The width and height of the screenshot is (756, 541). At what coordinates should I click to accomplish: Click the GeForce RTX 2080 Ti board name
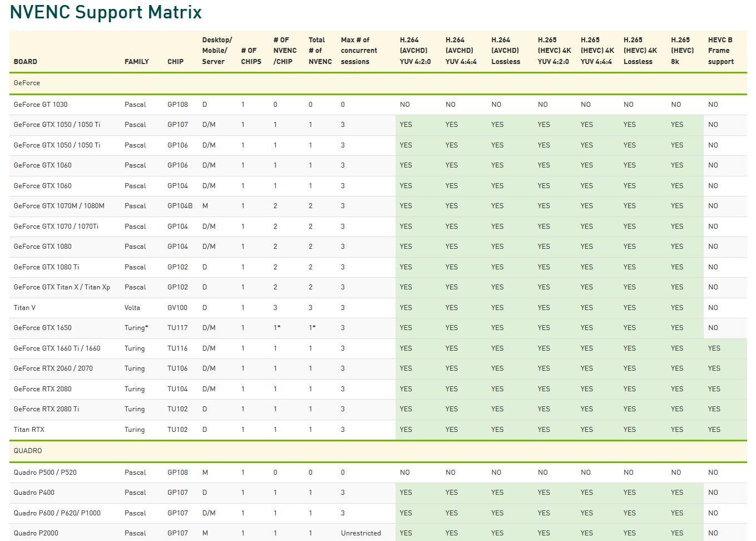point(47,409)
